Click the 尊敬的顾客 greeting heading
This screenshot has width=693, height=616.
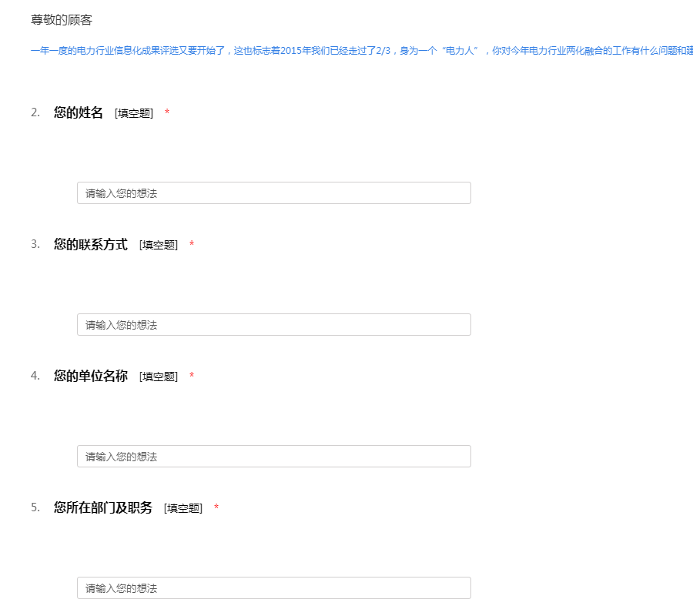coord(62,20)
